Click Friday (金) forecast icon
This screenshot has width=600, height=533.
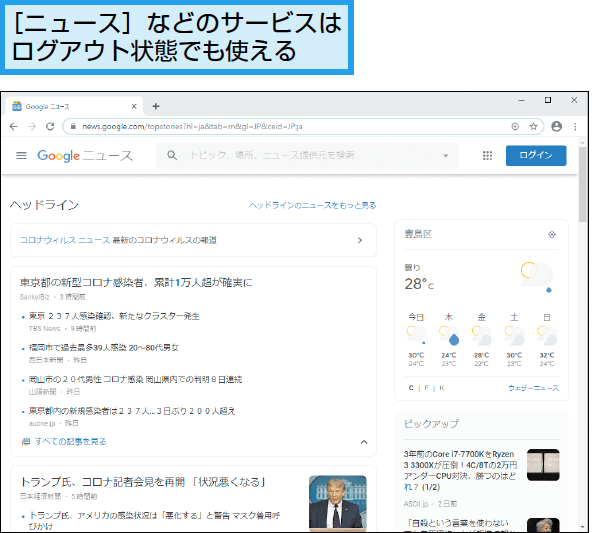tap(482, 336)
